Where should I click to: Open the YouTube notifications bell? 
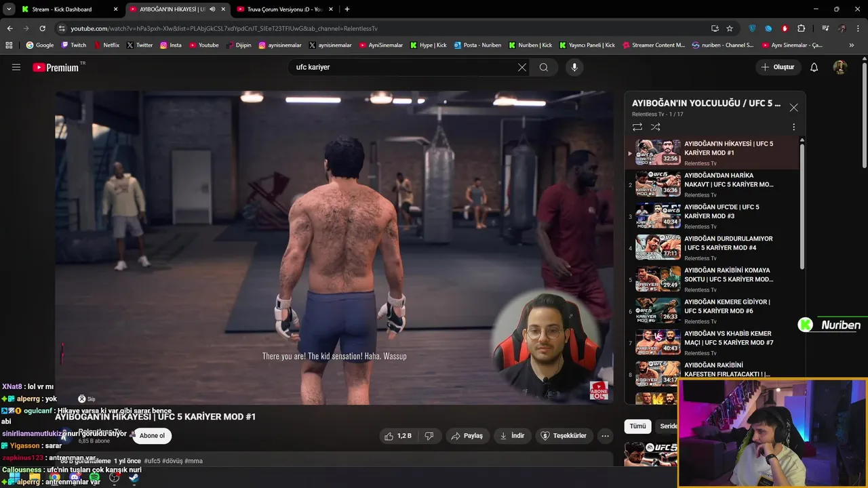coord(814,67)
